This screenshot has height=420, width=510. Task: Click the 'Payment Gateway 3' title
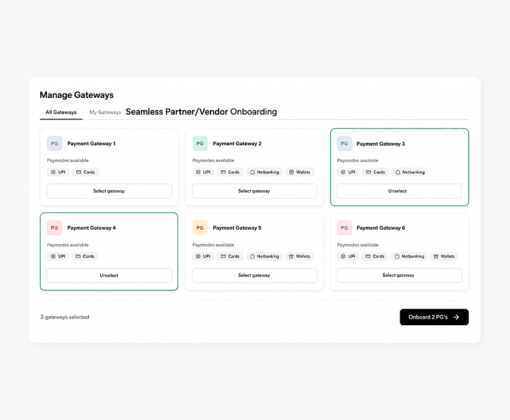click(380, 144)
